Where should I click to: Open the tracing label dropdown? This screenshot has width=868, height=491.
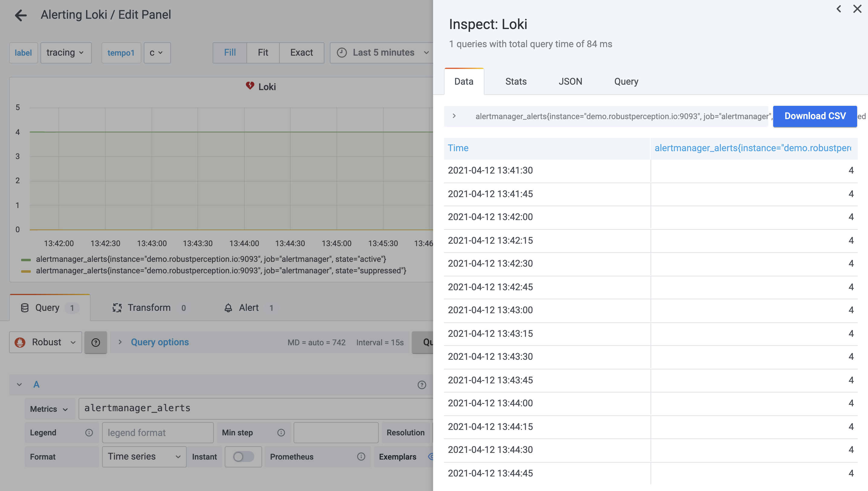[x=66, y=53]
